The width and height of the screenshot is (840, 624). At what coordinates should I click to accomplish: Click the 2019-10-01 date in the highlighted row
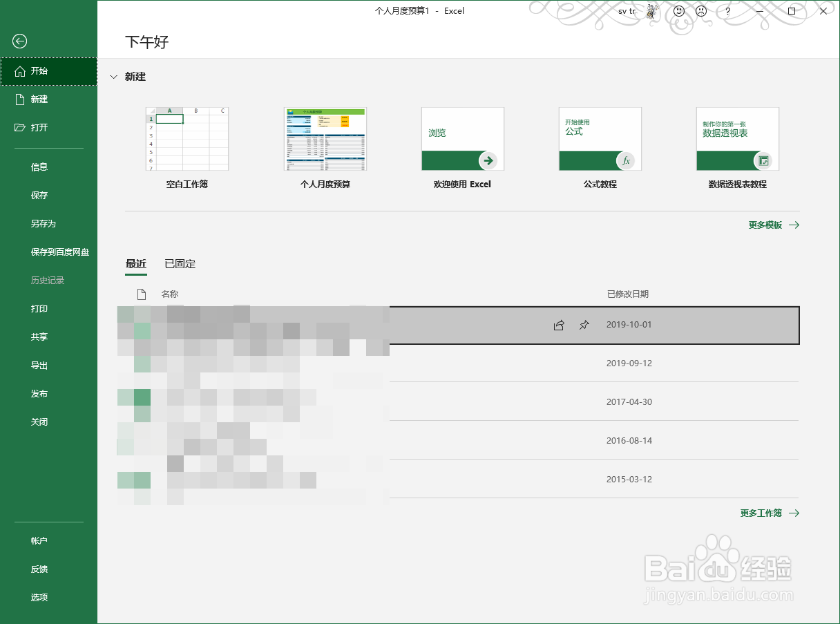point(629,325)
